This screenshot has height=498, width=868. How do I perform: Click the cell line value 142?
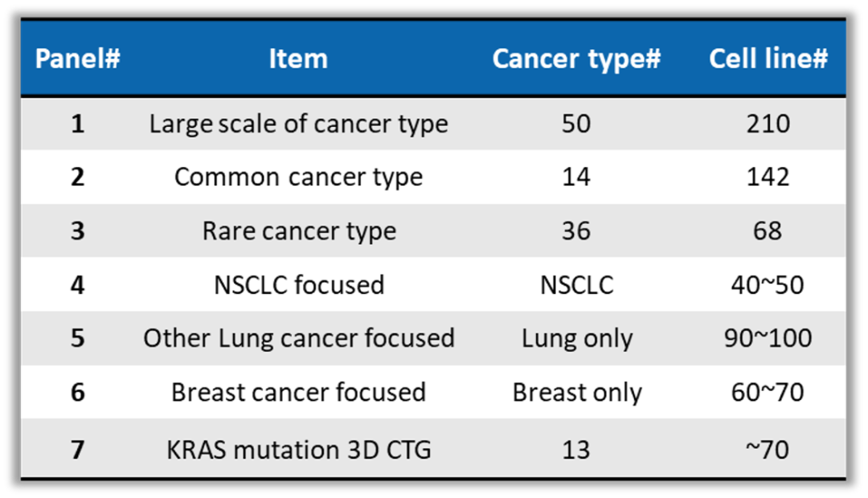pyautogui.click(x=768, y=177)
